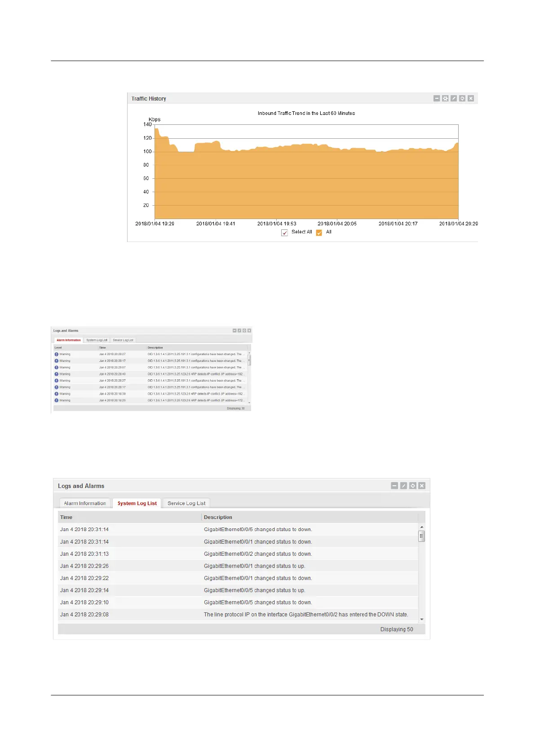Click scroll-down arrow in system log list
Image resolution: width=535 pixels, height=756 pixels.
[x=421, y=619]
